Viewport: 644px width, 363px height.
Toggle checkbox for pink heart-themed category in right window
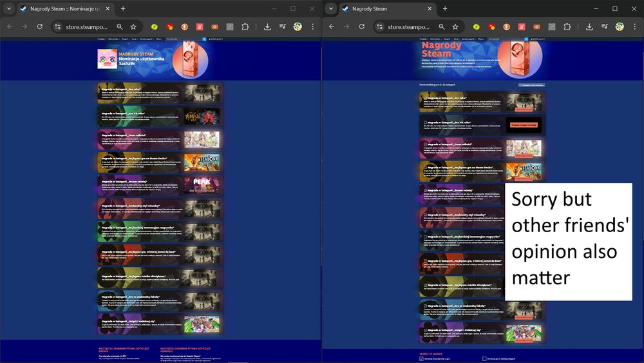[425, 144]
